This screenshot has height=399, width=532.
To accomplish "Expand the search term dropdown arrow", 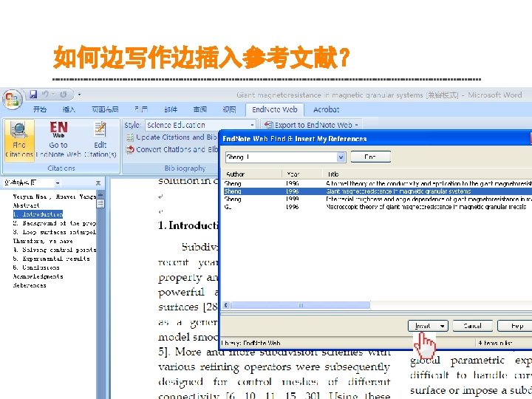I will click(x=341, y=157).
